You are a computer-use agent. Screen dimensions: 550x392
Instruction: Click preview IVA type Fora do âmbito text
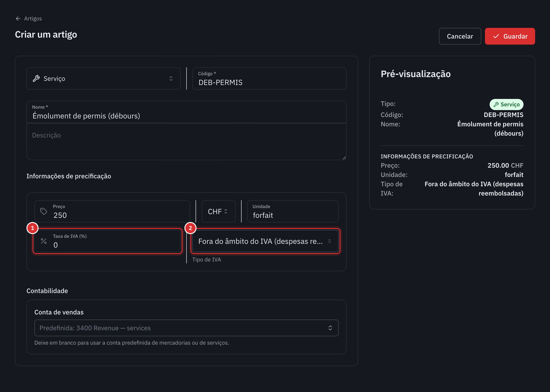(x=474, y=189)
